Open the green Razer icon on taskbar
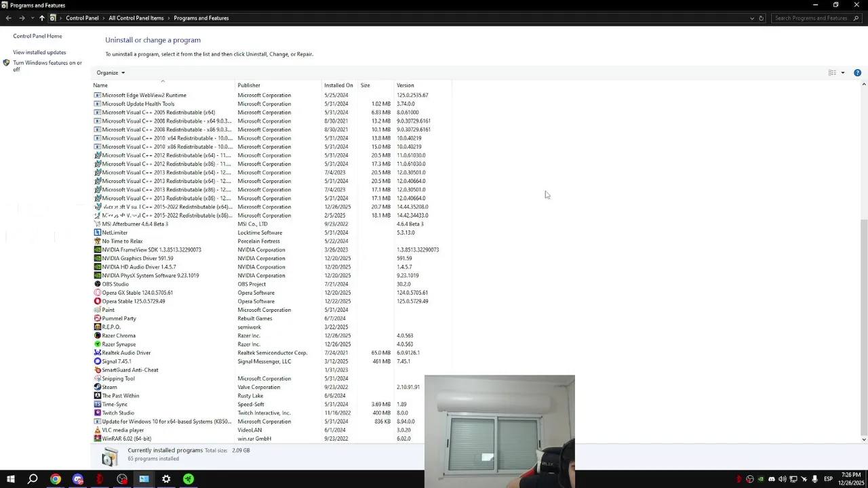 click(189, 479)
